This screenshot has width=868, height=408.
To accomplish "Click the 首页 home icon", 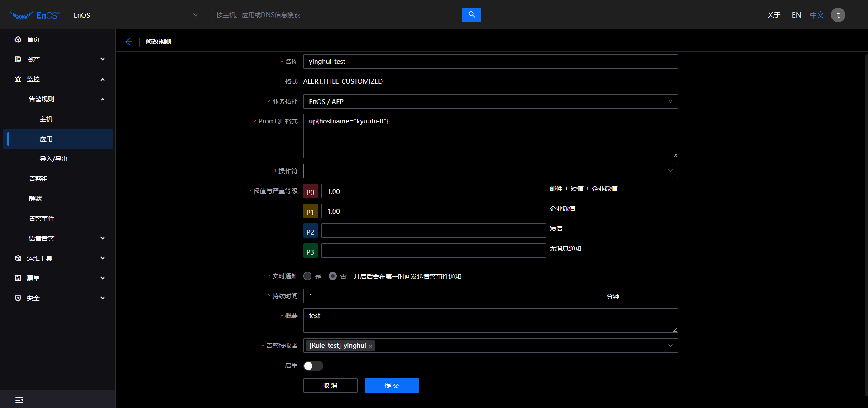I will [x=18, y=39].
